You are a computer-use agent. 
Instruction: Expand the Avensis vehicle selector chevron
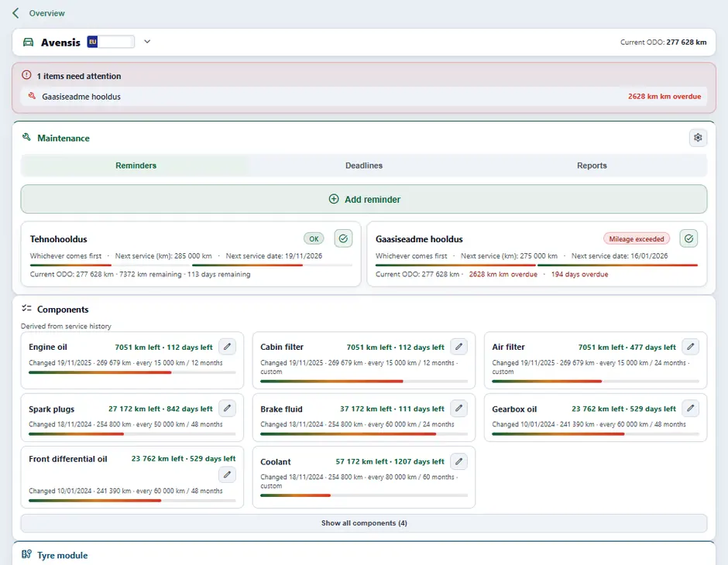click(x=147, y=42)
